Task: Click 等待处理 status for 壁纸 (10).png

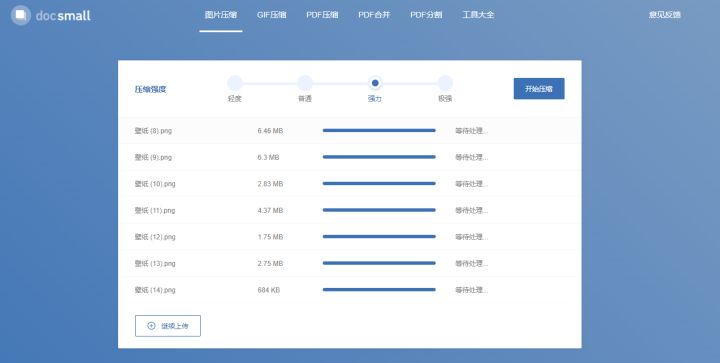Action: [x=471, y=184]
